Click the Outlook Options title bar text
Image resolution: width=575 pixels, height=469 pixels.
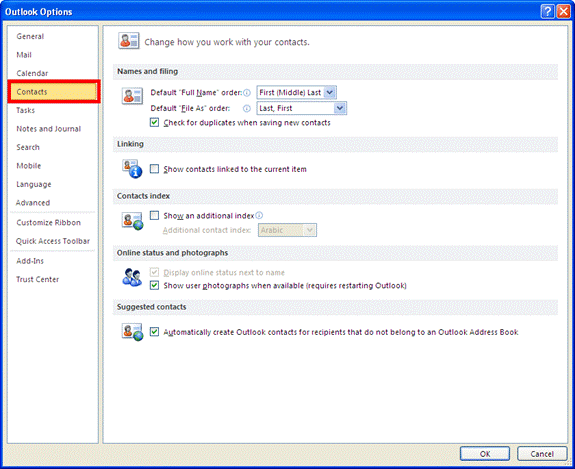[x=39, y=12]
